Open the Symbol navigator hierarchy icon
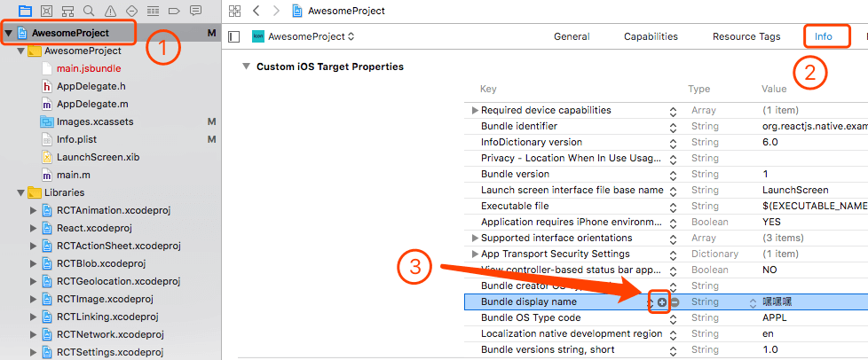The width and height of the screenshot is (868, 360). [67, 11]
